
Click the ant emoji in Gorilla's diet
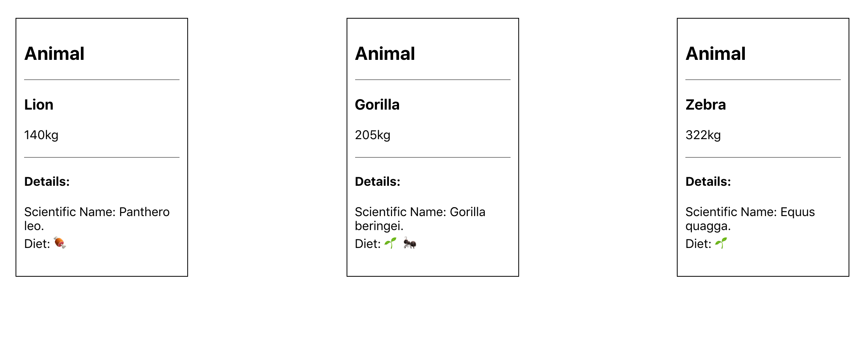point(410,243)
